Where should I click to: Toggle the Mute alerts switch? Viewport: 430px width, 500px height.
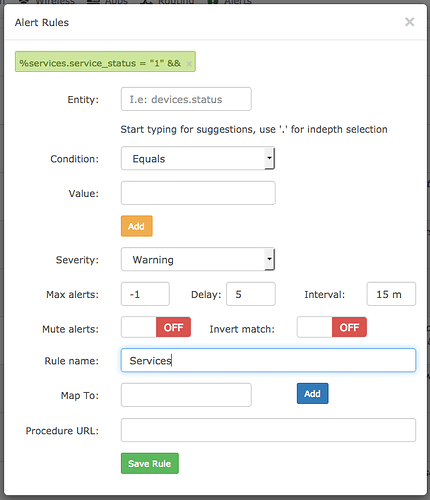pos(156,327)
